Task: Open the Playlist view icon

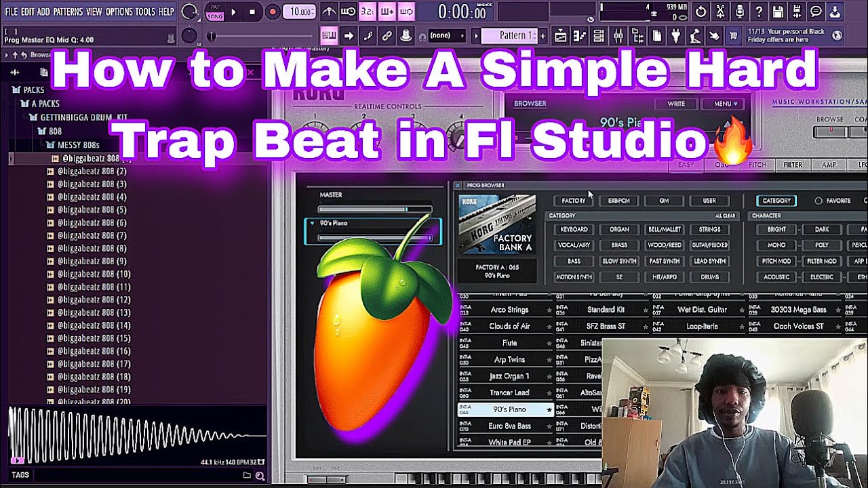Action: [x=559, y=35]
